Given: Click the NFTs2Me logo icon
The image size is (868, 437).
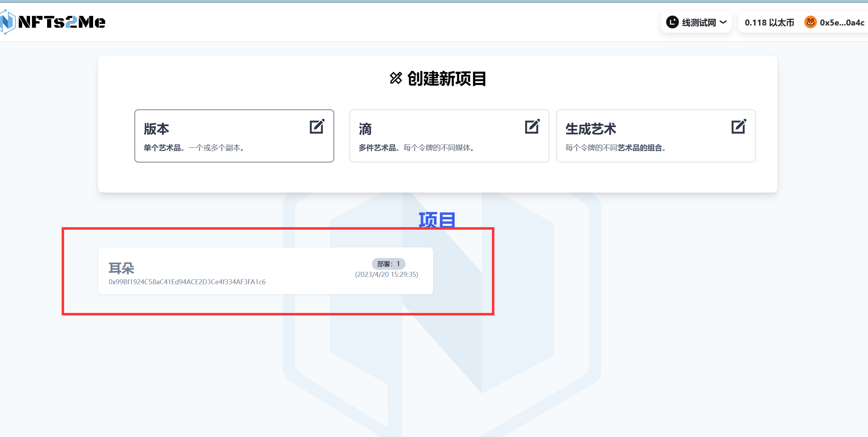Looking at the screenshot, I should 7,22.
